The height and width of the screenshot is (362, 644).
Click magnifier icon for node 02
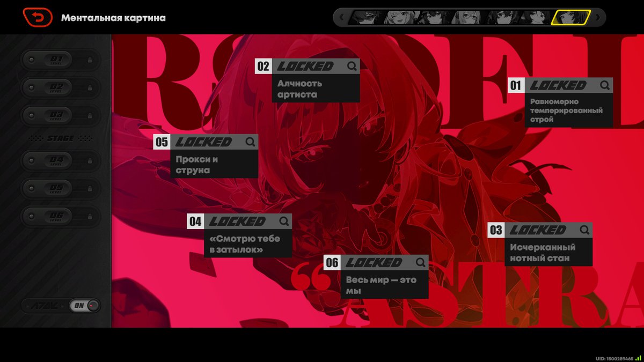click(352, 66)
